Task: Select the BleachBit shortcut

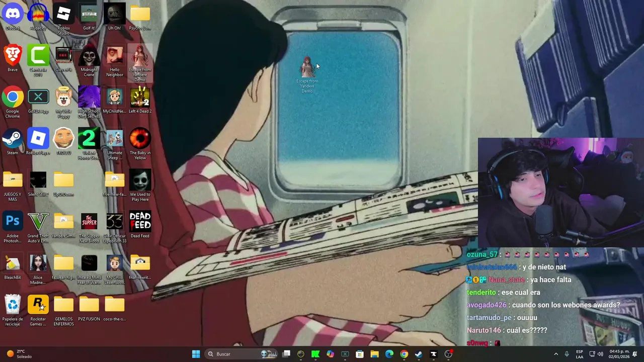Action: click(x=13, y=267)
